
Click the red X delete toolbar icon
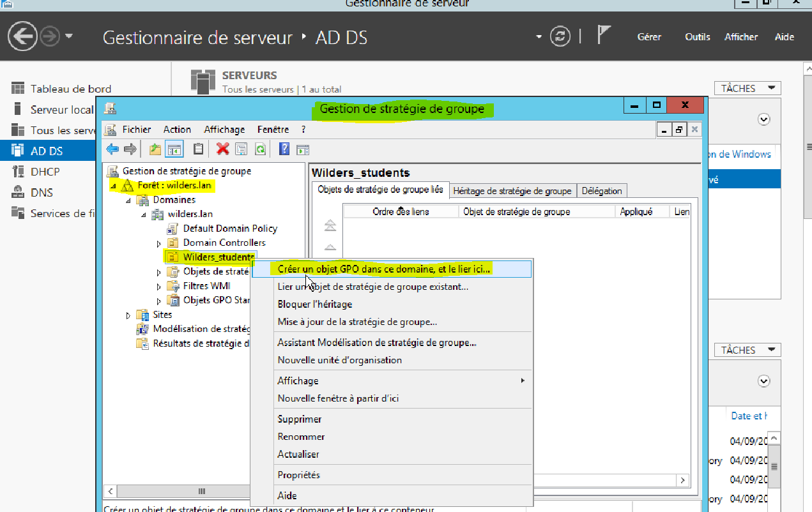click(222, 149)
